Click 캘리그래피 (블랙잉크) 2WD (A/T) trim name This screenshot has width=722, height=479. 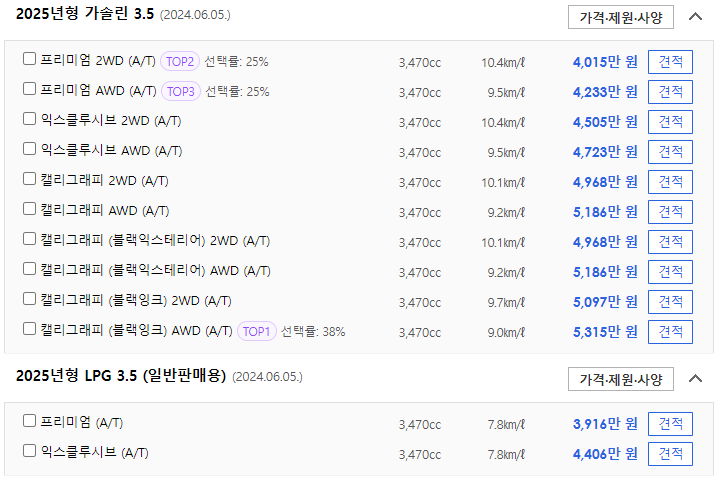pyautogui.click(x=136, y=300)
